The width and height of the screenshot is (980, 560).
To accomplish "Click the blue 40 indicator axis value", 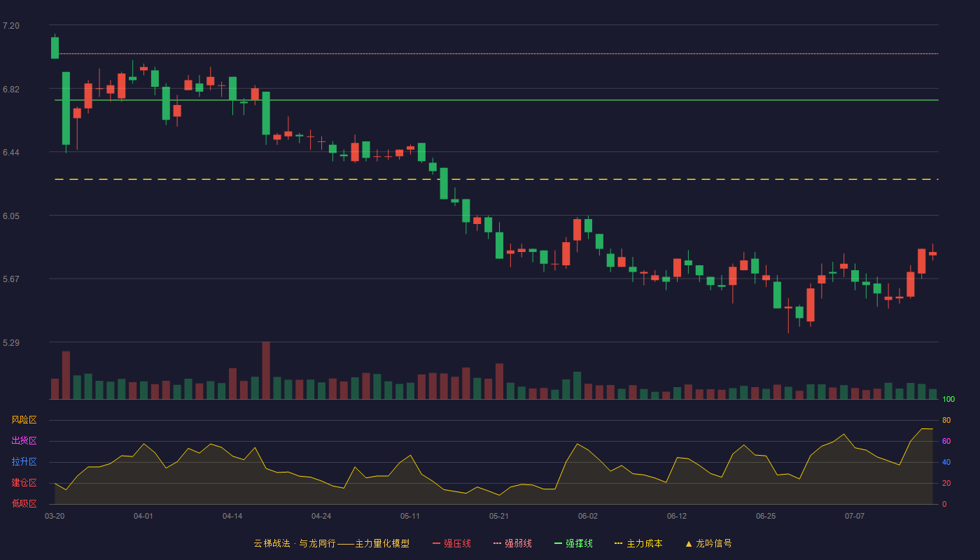I will 946,462.
